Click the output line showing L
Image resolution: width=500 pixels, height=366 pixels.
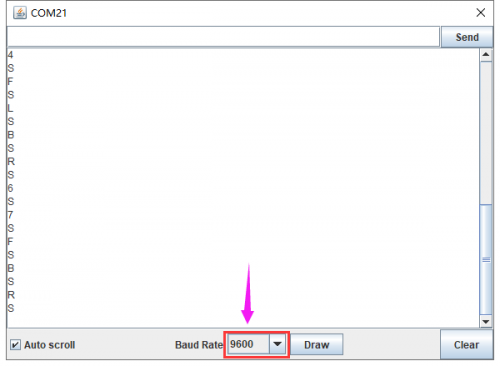coord(10,108)
